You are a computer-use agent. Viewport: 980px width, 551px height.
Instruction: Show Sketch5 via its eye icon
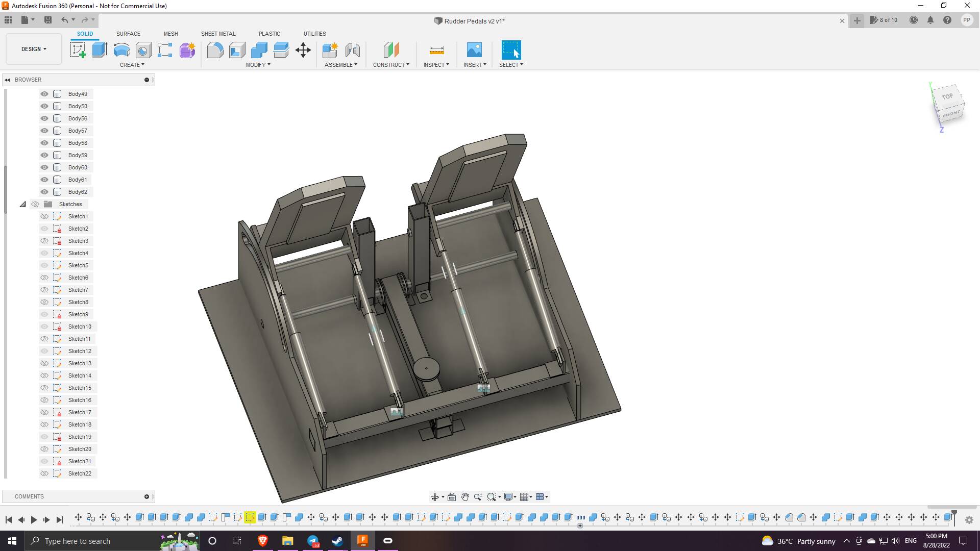[44, 265]
